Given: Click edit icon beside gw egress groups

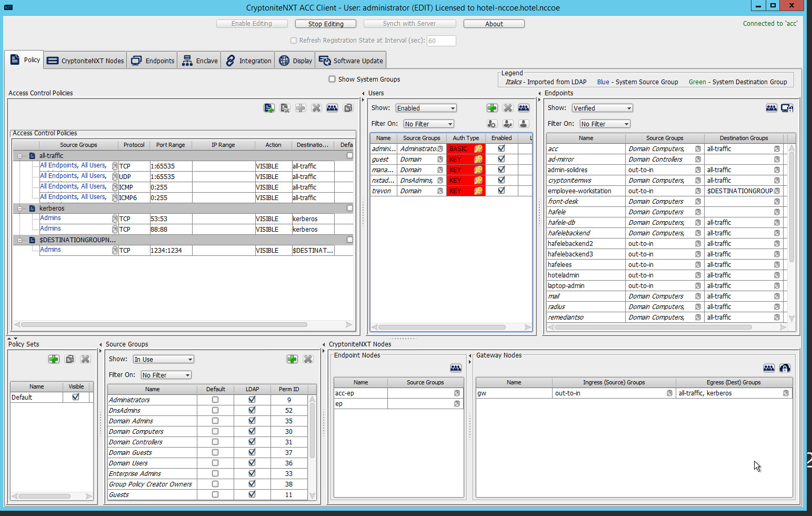Looking at the screenshot, I should (786, 393).
